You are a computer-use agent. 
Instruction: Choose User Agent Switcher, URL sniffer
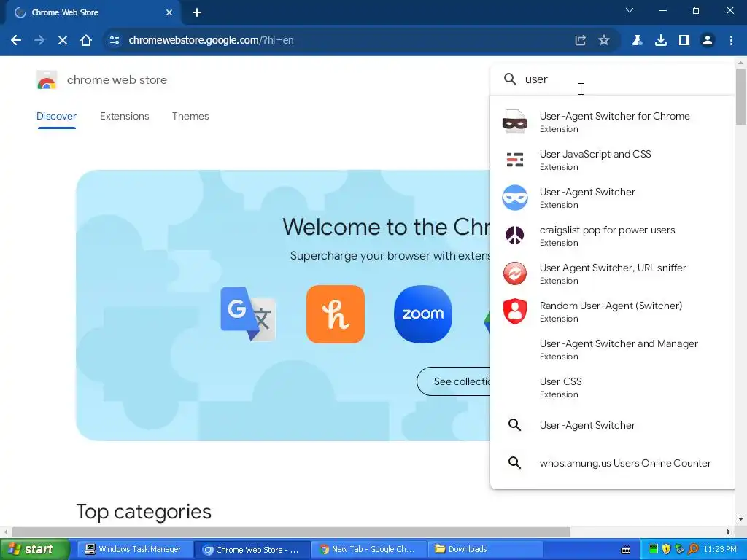(612, 273)
